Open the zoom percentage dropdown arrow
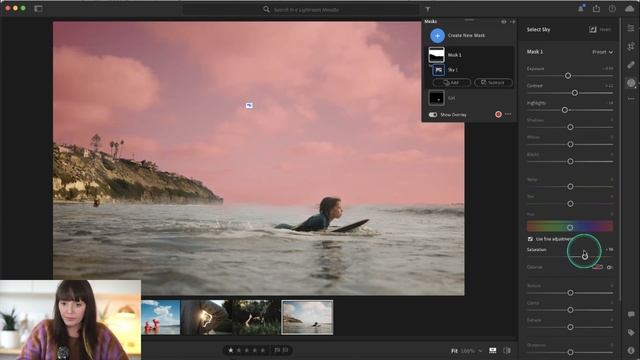Screen dimensions: 640x360 click(x=480, y=351)
